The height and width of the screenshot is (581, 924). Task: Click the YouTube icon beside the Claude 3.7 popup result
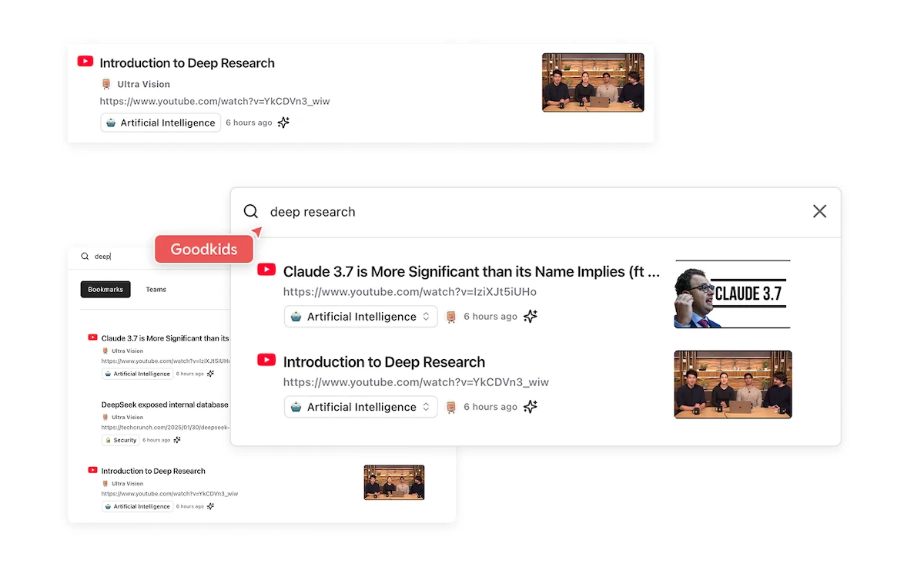pyautogui.click(x=266, y=270)
